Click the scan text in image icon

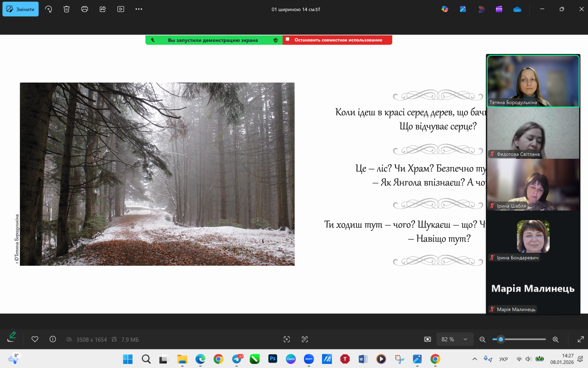[305, 339]
